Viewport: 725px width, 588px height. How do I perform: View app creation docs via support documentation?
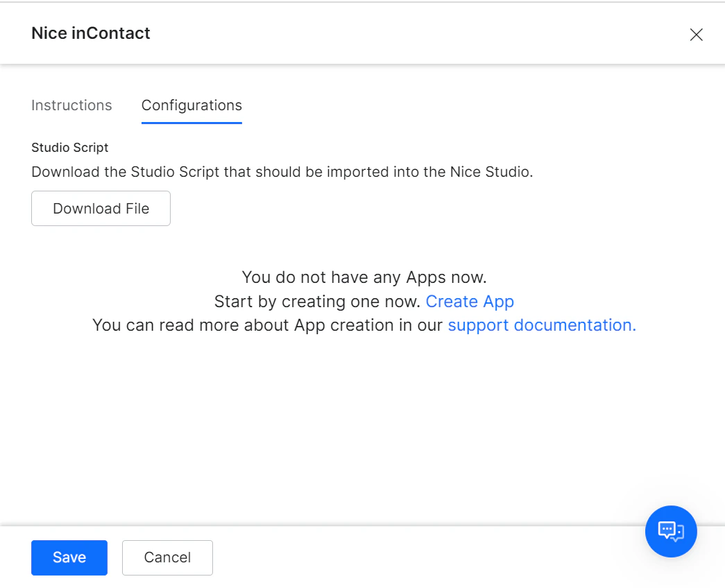(539, 325)
